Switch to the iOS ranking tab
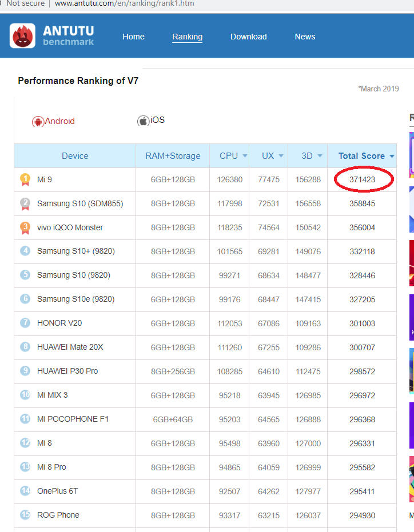 coord(151,120)
